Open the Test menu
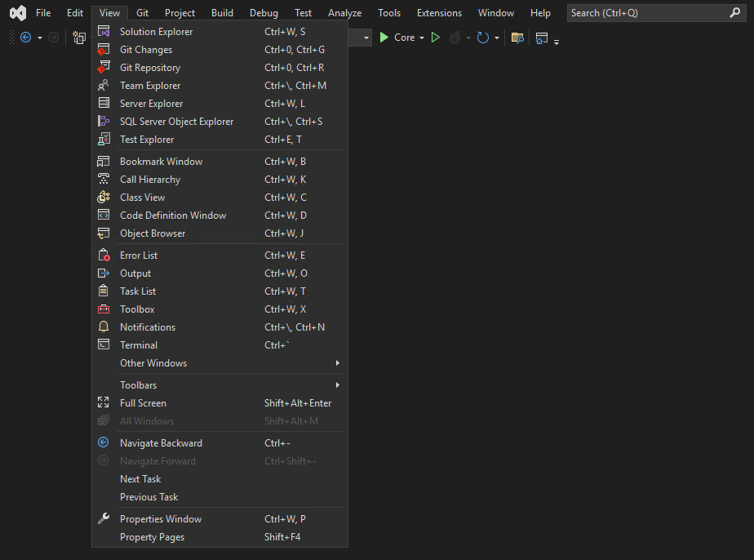Viewport: 754px width, 560px height. pos(303,12)
